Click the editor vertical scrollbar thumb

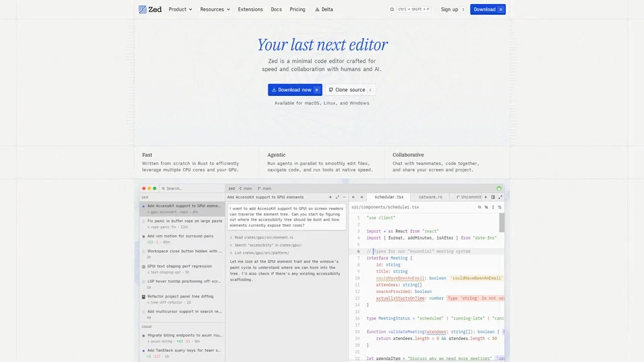tap(502, 223)
